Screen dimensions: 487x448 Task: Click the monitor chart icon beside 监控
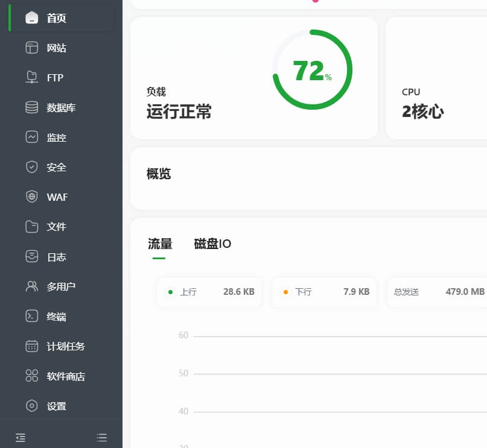31,137
